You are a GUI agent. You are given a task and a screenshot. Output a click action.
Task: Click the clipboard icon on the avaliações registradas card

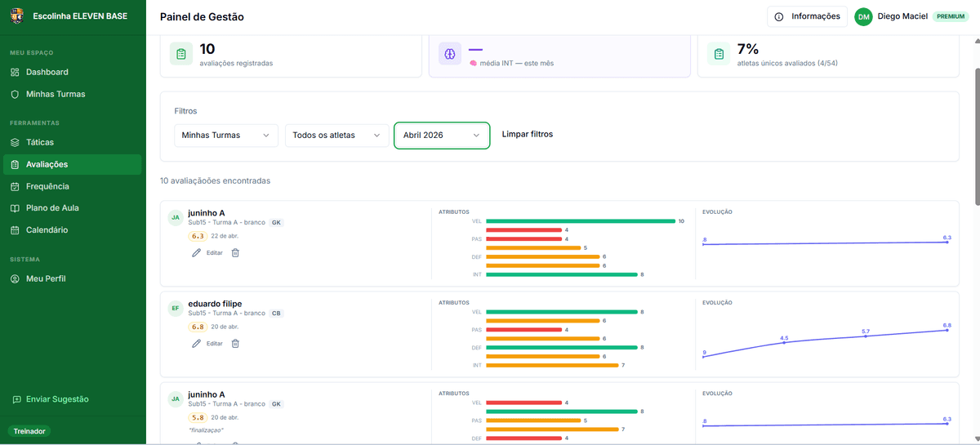coord(181,54)
